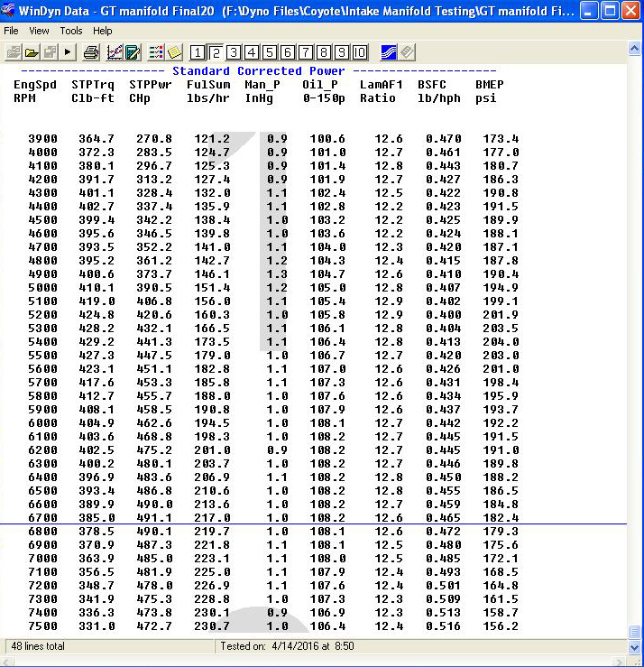Click peak torque value 429.2
Image resolution: width=644 pixels, height=667 pixels.
[x=97, y=341]
